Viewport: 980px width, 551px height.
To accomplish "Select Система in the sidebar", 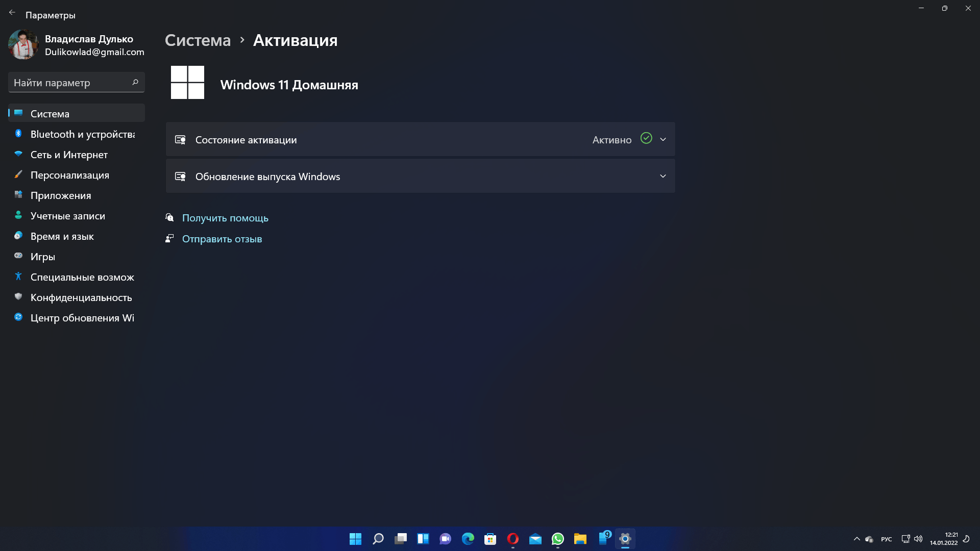I will point(77,113).
